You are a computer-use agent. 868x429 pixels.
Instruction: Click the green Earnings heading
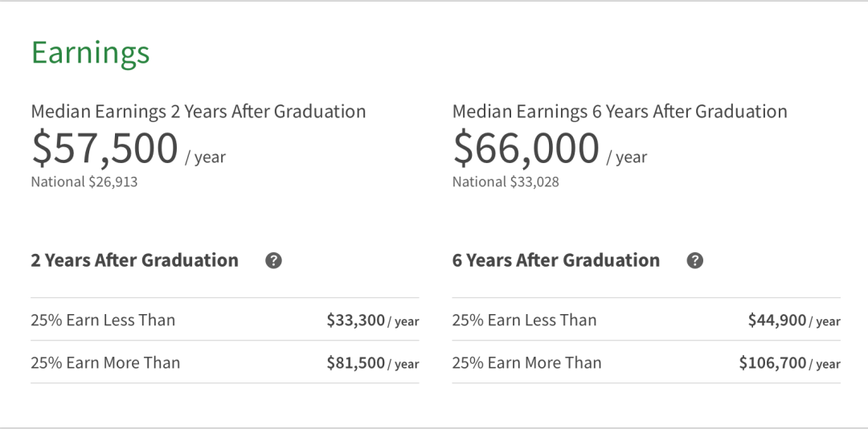pyautogui.click(x=90, y=54)
